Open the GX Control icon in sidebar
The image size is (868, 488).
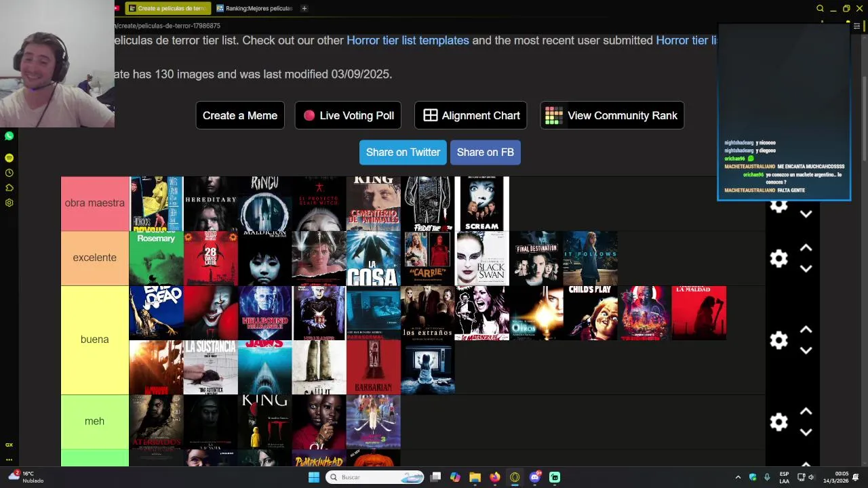[9, 445]
